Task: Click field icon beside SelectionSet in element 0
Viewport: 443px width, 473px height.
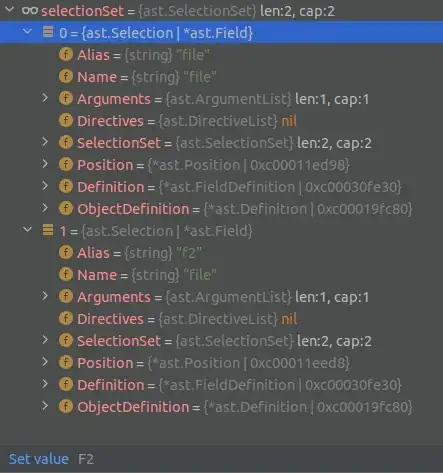Action: point(66,142)
